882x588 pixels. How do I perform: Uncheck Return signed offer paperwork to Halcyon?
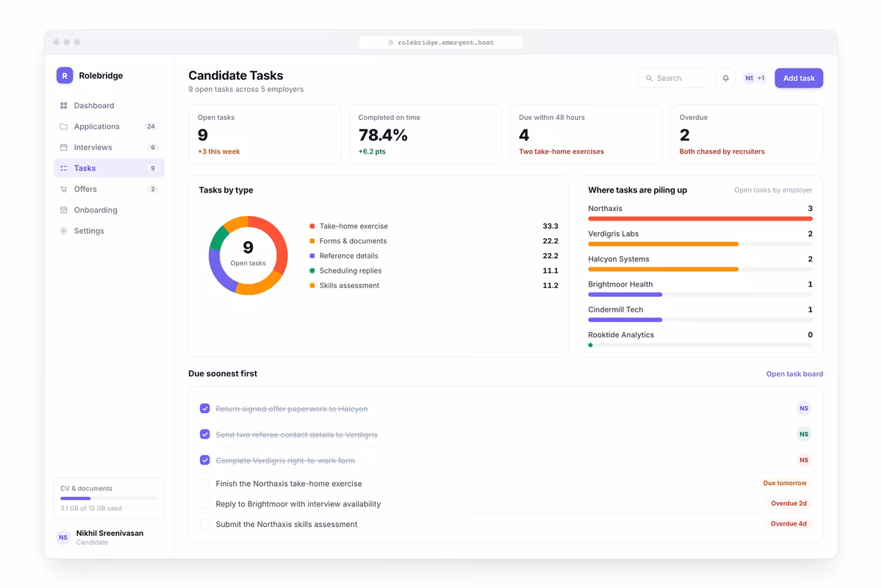205,409
